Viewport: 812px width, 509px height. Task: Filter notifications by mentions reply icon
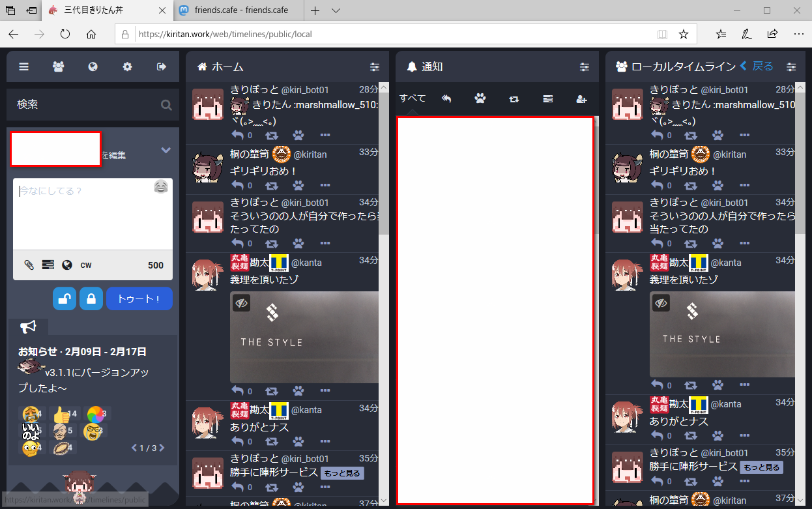[446, 99]
